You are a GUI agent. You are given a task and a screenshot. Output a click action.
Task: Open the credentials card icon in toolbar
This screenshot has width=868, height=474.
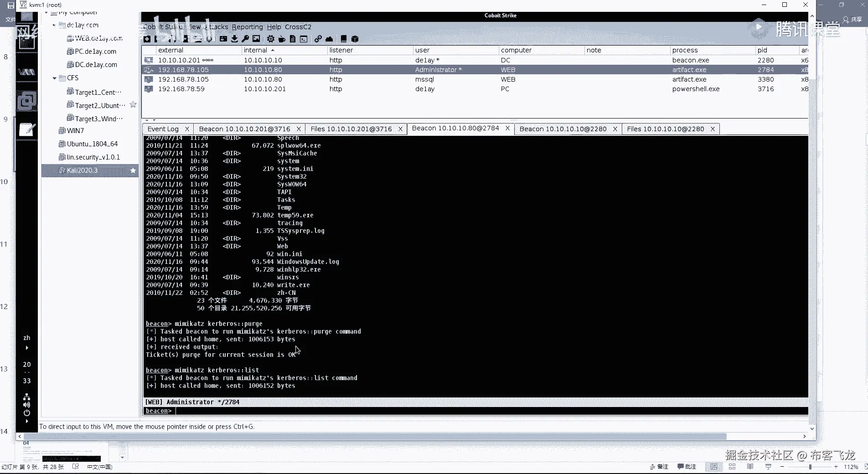(223, 39)
